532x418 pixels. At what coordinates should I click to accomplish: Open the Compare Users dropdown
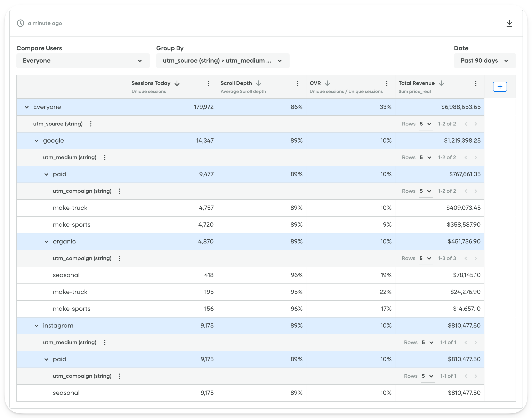pyautogui.click(x=83, y=61)
